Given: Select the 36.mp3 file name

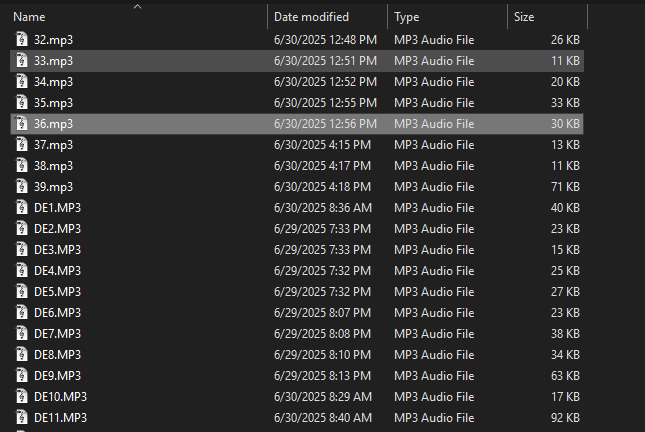Looking at the screenshot, I should click(x=53, y=124).
